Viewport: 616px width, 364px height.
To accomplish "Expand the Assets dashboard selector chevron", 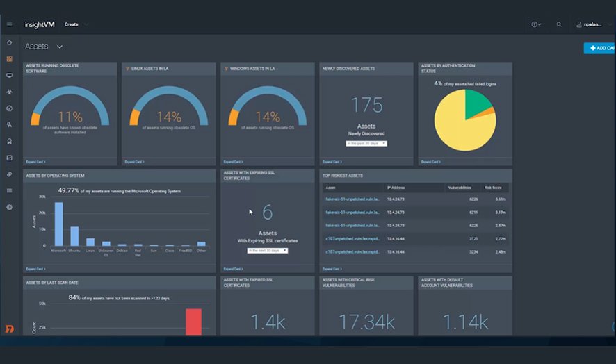I will point(60,47).
